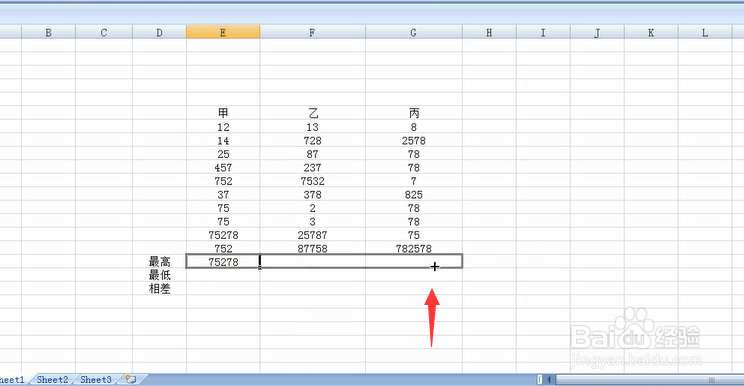744x386 pixels.
Task: Select cell with 7 in the 丙 column
Action: click(414, 181)
